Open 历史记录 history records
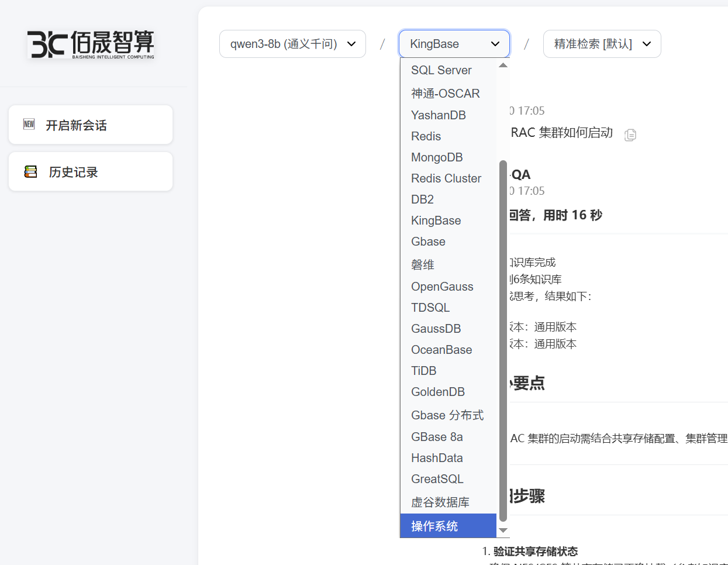728x565 pixels. click(x=91, y=171)
